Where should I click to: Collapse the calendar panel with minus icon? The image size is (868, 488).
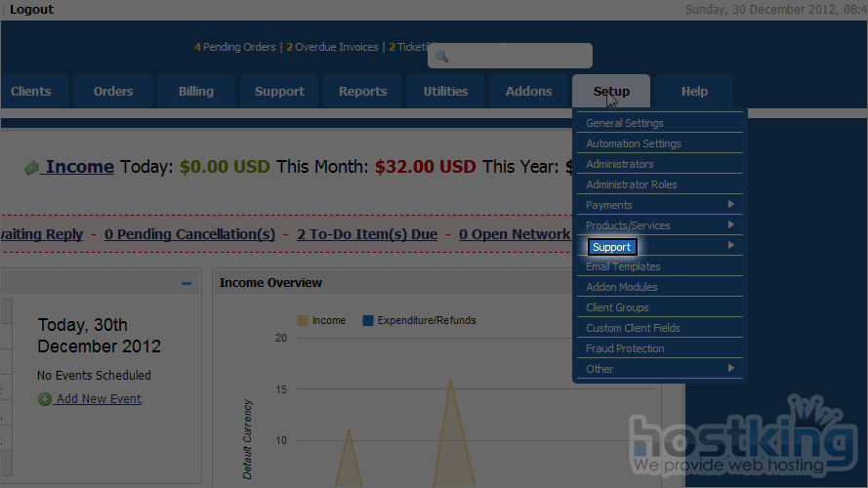pyautogui.click(x=186, y=283)
